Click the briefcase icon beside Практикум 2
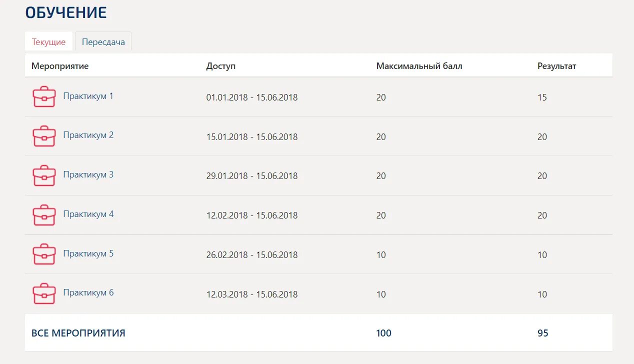 44,136
